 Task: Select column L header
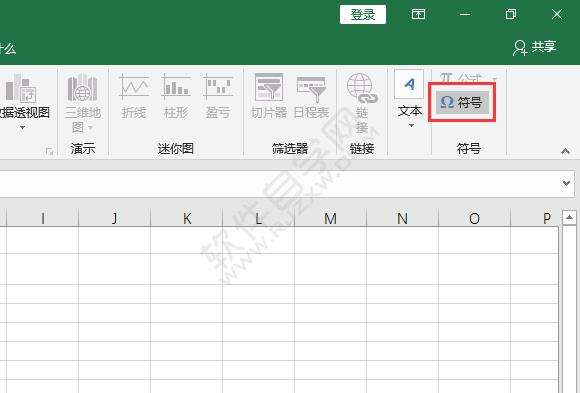tap(259, 218)
